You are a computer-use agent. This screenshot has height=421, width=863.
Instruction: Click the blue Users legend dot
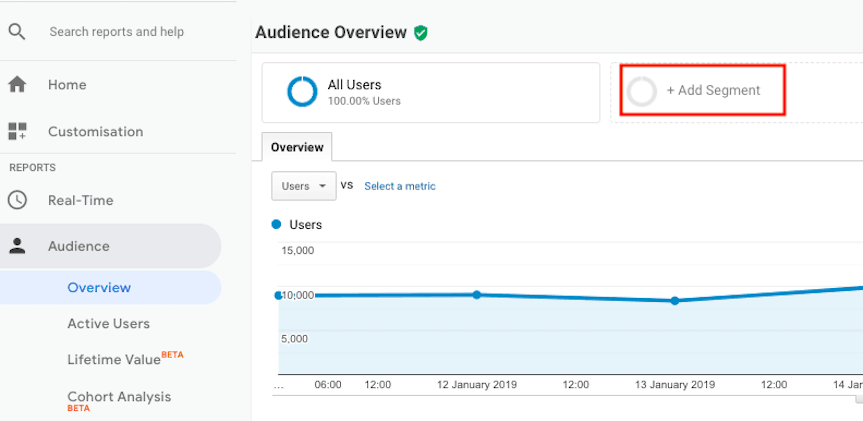(x=277, y=225)
